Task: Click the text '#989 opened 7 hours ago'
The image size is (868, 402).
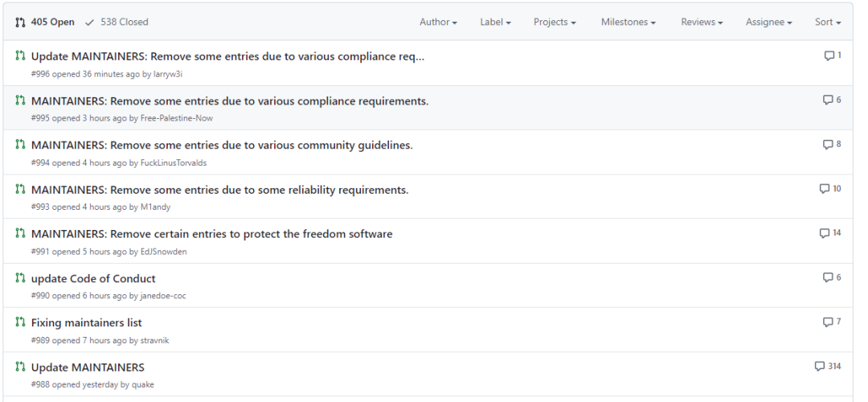Action: click(79, 341)
